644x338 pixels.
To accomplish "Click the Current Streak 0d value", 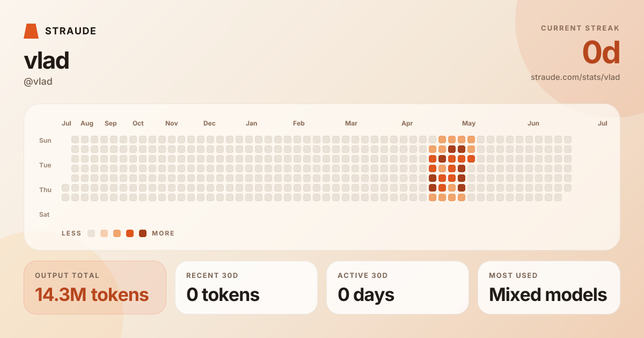I will (601, 53).
